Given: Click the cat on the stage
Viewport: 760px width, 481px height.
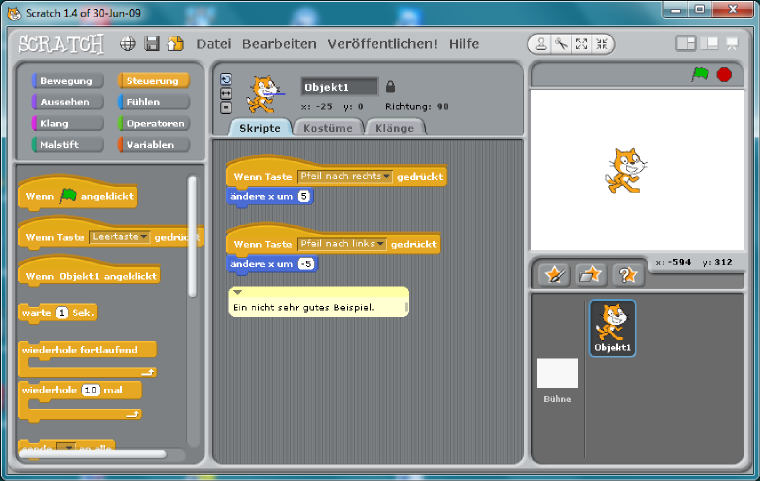Looking at the screenshot, I should 626,171.
